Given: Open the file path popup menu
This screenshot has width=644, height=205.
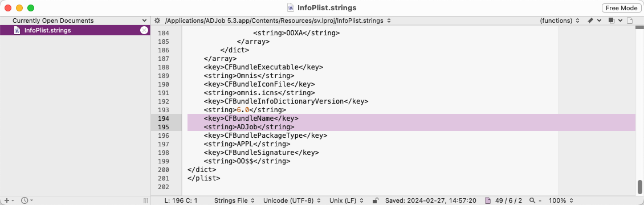Looking at the screenshot, I should pyautogui.click(x=278, y=20).
